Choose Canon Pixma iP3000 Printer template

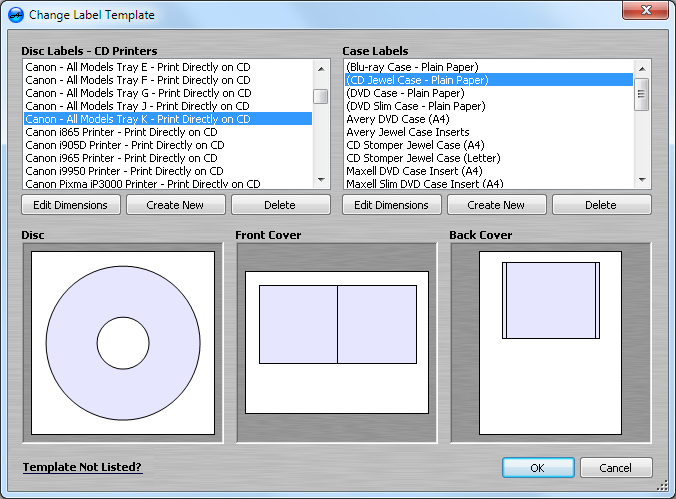(168, 183)
